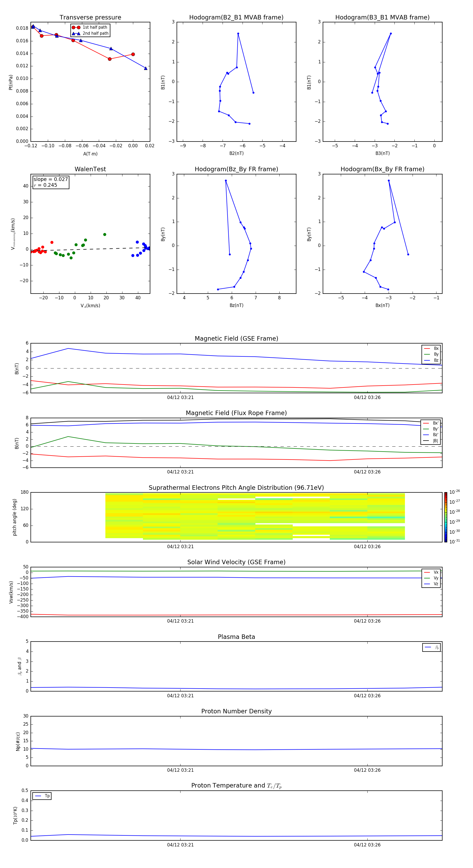Click '04/12 03:26' tick under Plasma Beta
473x868 pixels.
click(x=367, y=696)
